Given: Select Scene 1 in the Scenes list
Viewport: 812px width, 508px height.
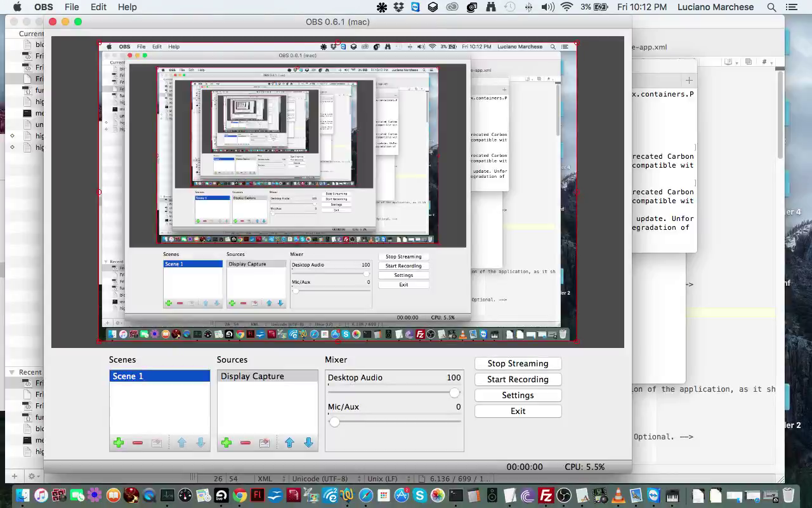Looking at the screenshot, I should point(159,377).
